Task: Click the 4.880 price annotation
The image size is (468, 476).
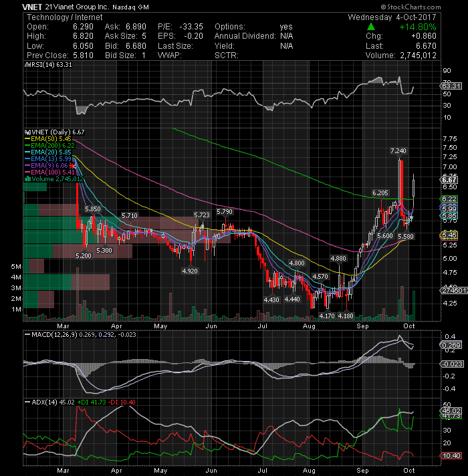Action: (338, 258)
